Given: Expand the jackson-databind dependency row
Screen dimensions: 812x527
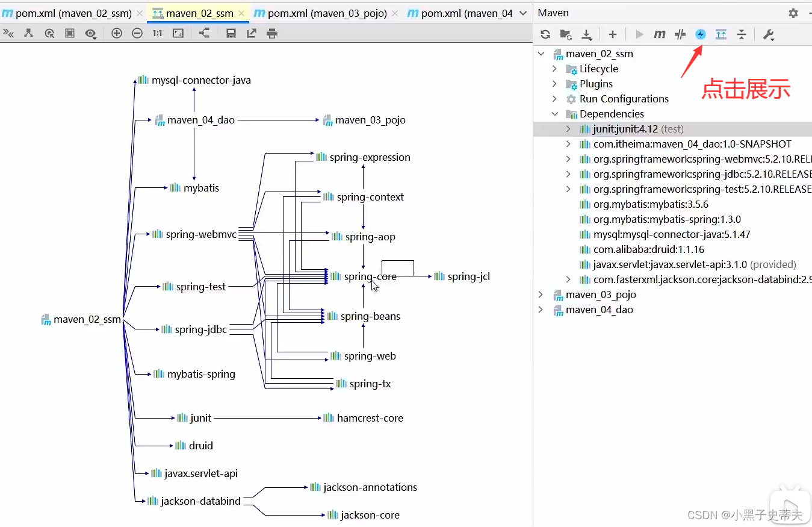Looking at the screenshot, I should point(568,279).
